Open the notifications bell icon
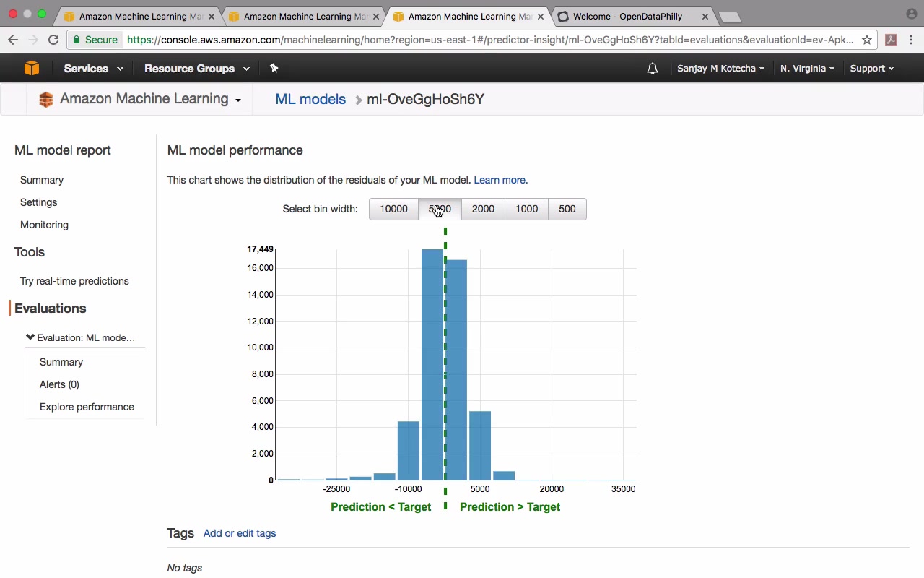This screenshot has height=578, width=924. [652, 69]
